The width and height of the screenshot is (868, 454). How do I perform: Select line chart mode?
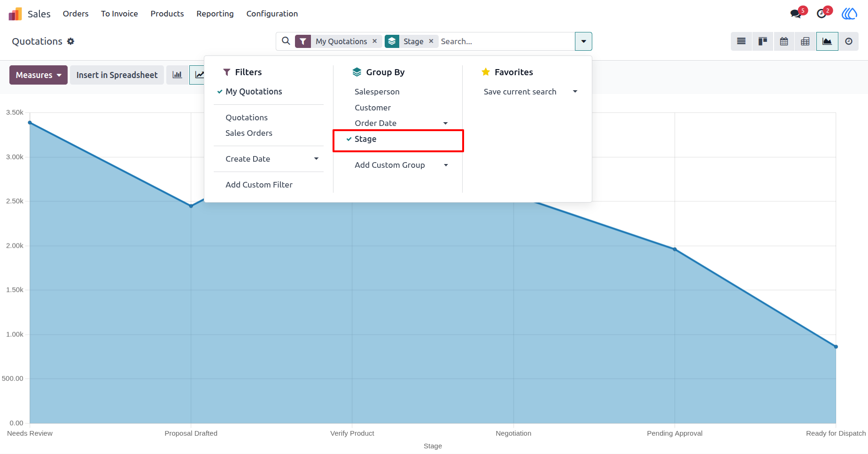pyautogui.click(x=198, y=75)
